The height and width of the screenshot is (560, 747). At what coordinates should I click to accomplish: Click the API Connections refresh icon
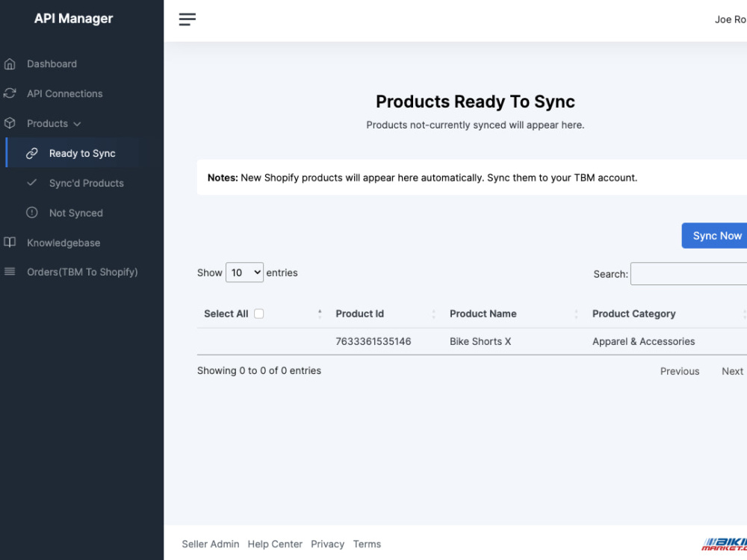point(10,93)
